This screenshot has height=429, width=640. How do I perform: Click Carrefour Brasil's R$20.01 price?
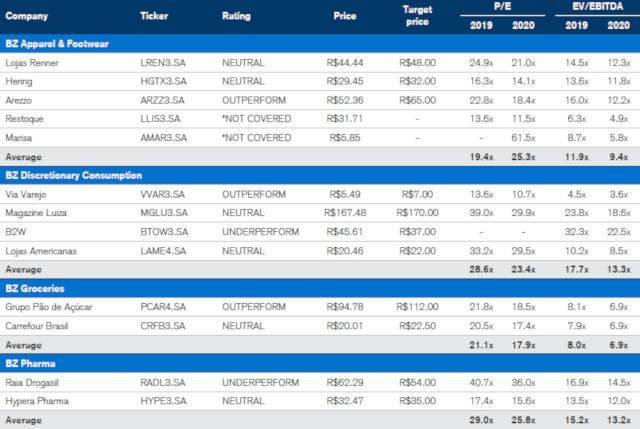pos(345,326)
